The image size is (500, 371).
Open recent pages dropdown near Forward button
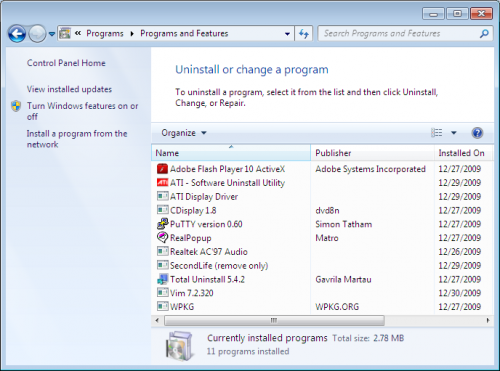tap(52, 34)
